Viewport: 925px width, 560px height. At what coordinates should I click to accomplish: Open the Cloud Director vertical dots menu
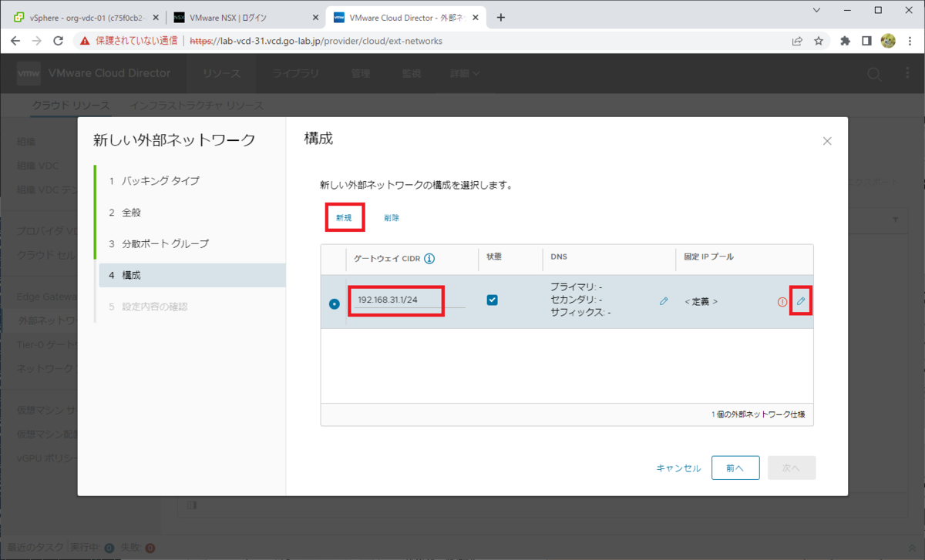[x=907, y=73]
